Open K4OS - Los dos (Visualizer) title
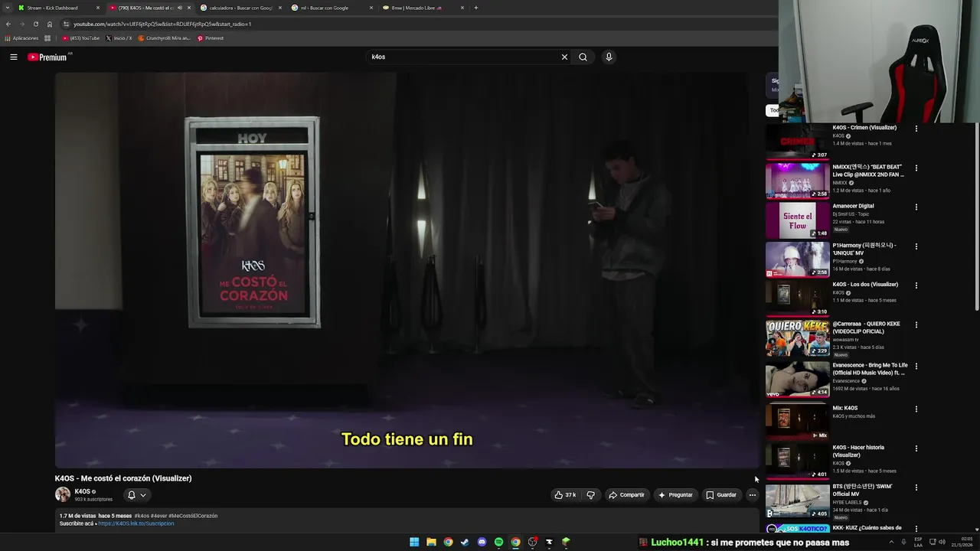Viewport: 980px width, 551px height. click(865, 284)
